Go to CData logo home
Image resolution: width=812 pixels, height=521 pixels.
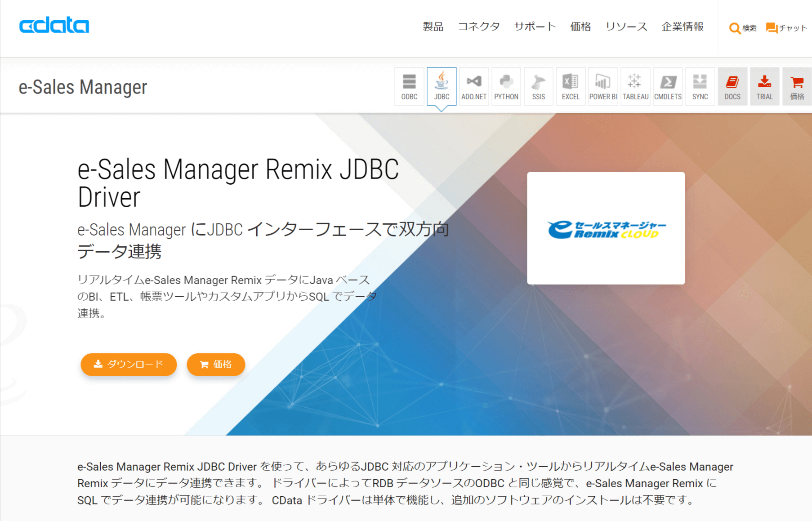tap(54, 26)
